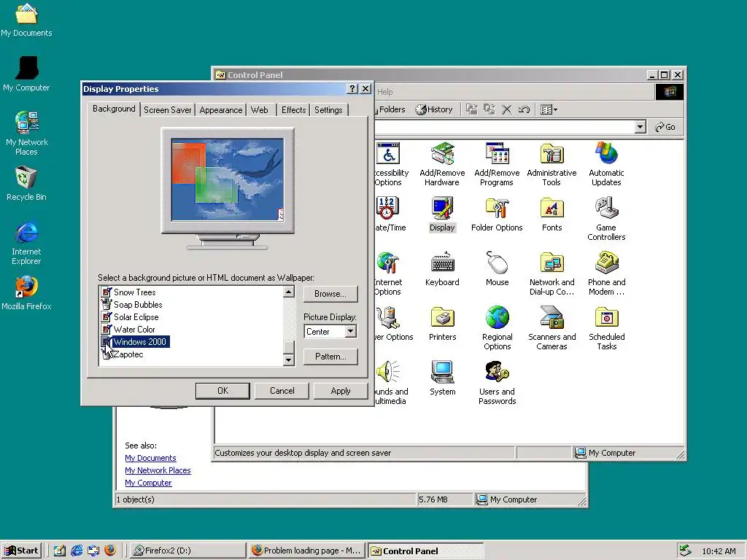Select the Display icon in Control Panel

tap(442, 214)
